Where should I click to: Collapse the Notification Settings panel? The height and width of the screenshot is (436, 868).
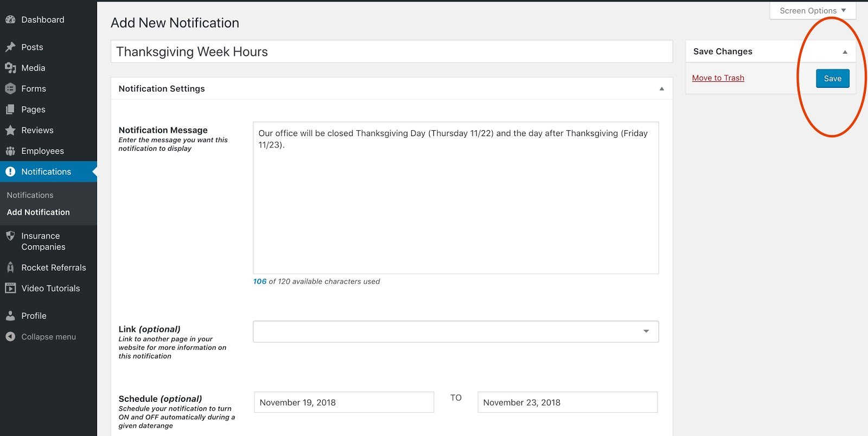(x=661, y=88)
